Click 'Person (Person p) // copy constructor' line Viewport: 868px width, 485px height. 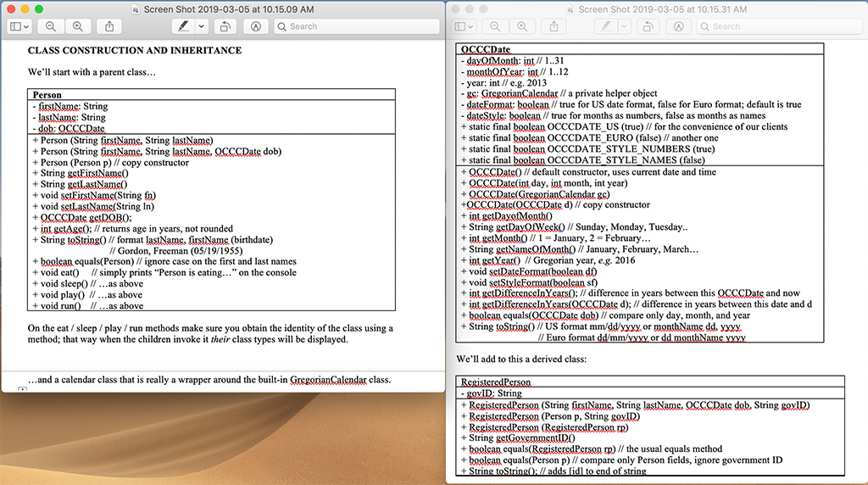click(x=111, y=162)
